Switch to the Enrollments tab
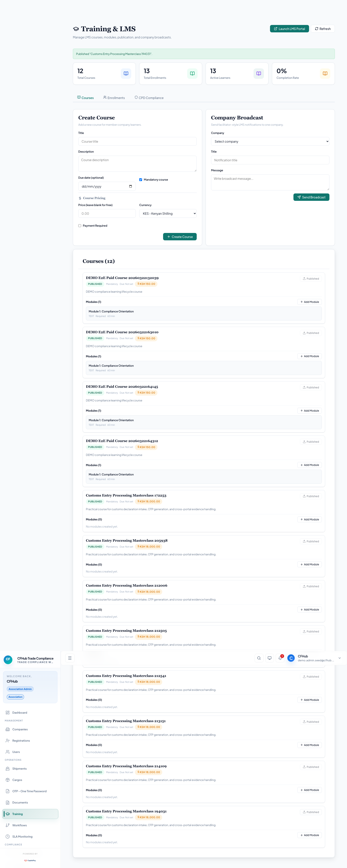The image size is (347, 868). tap(114, 98)
